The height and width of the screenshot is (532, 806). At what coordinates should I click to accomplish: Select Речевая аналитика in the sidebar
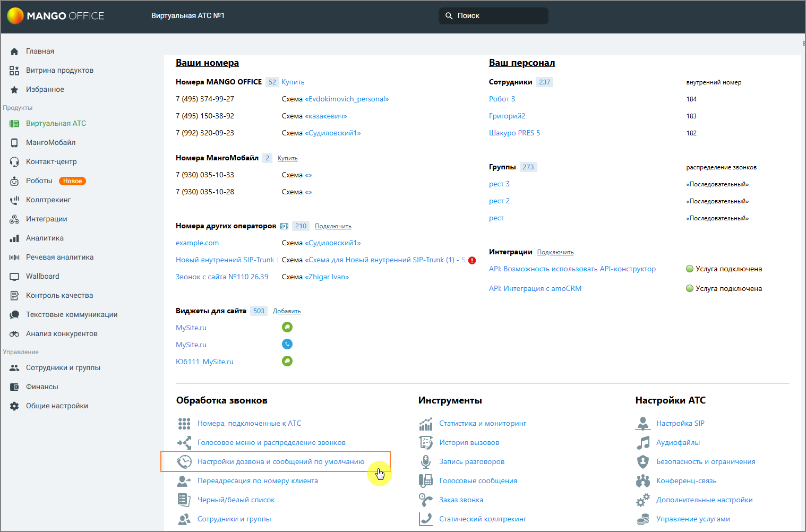click(59, 258)
